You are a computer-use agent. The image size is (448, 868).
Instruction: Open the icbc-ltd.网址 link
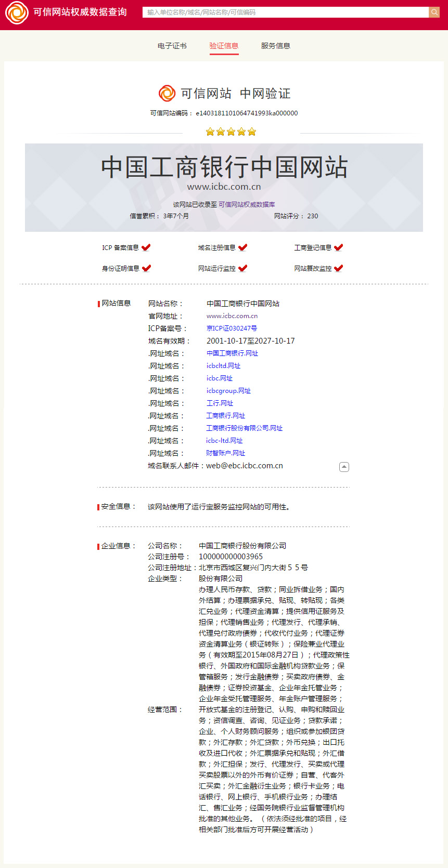coord(224,441)
